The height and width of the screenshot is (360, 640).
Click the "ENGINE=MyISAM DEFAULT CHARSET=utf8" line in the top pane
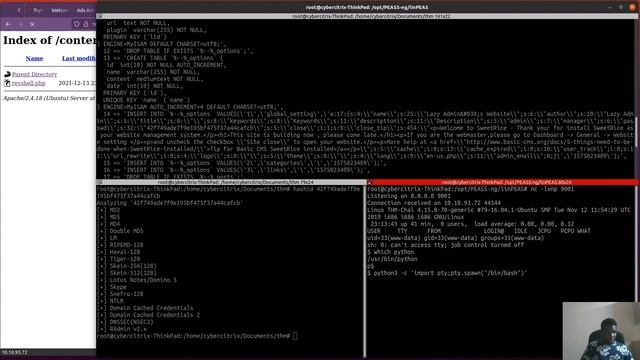[161, 44]
